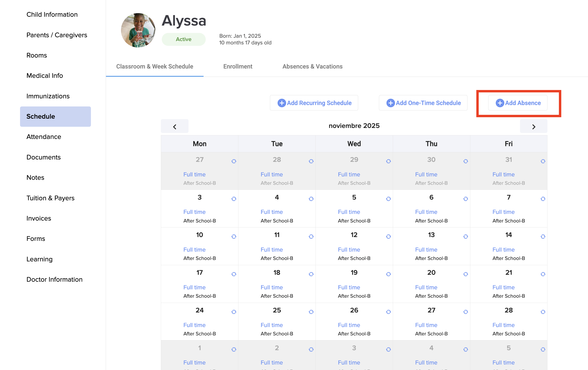Switch to Absences & Vacations tab

(312, 66)
